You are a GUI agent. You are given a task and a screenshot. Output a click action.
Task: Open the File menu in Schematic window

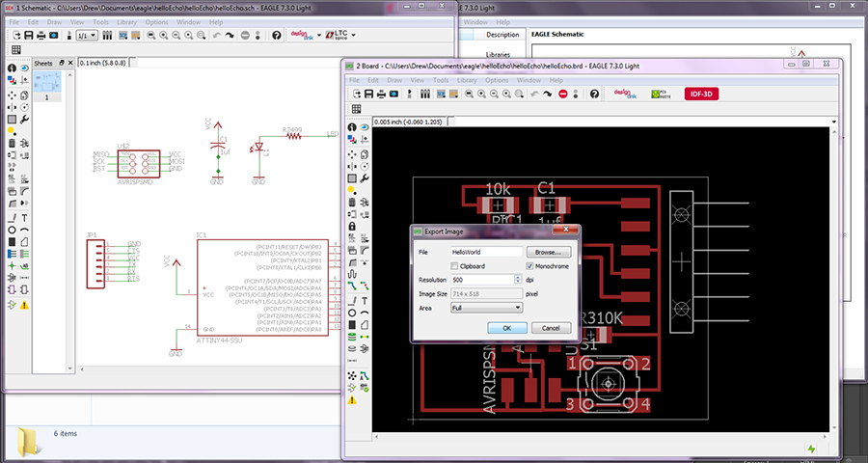[x=14, y=22]
